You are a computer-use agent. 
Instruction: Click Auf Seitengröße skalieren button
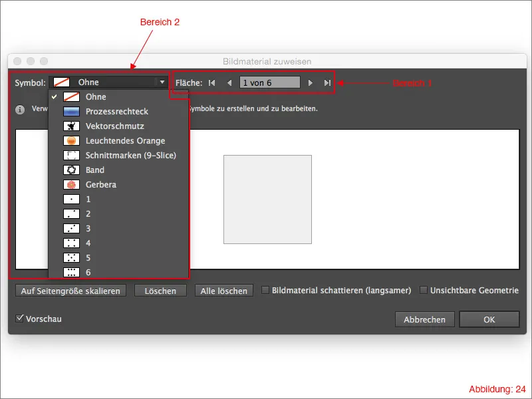(70, 291)
